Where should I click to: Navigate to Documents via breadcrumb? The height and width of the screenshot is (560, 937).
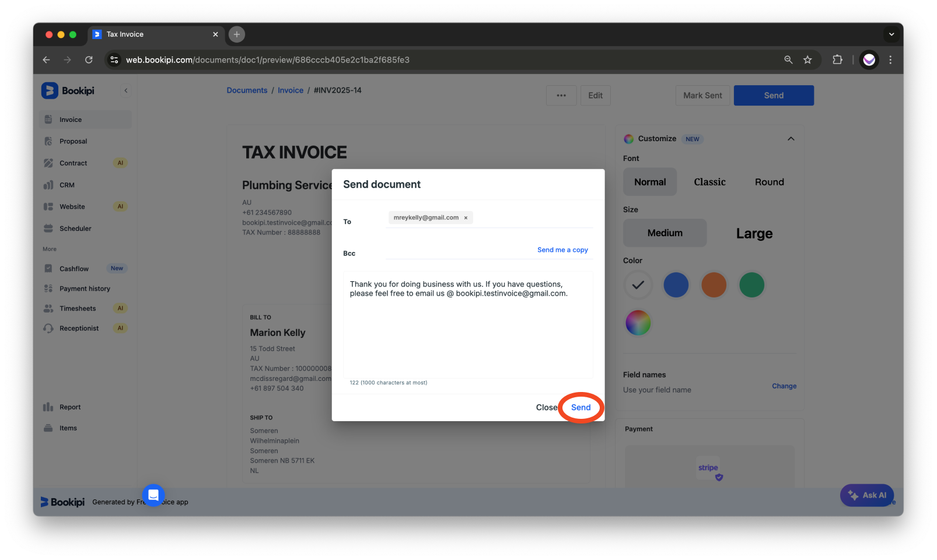coord(246,90)
